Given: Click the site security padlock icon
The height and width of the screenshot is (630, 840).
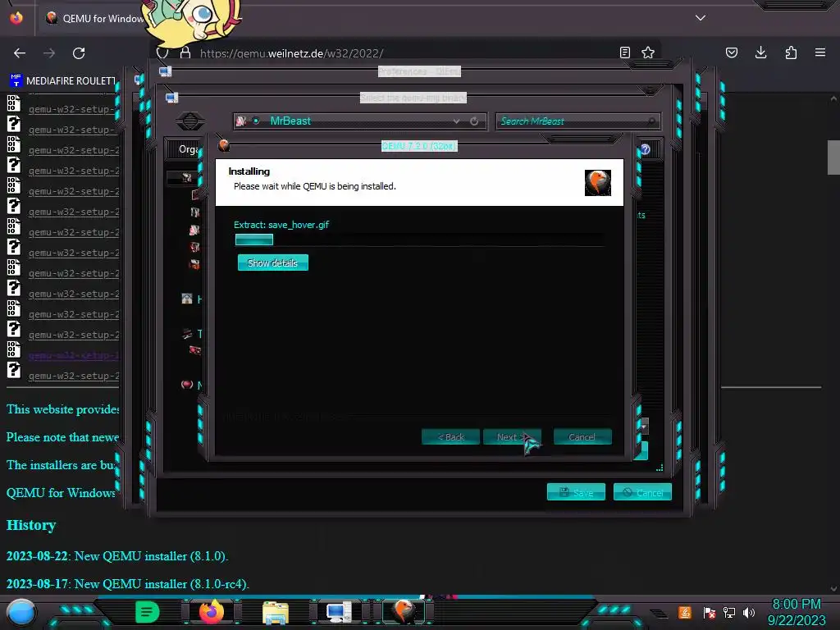Looking at the screenshot, I should 185,52.
